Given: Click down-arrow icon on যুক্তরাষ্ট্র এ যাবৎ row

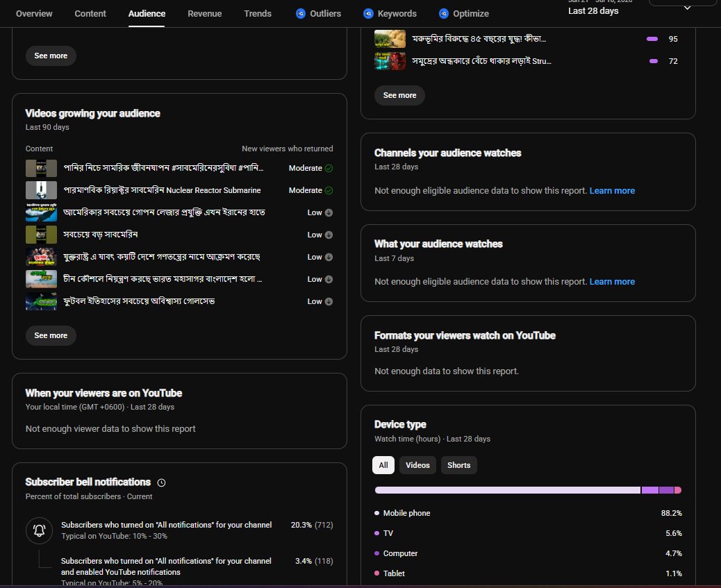Looking at the screenshot, I should 329,257.
